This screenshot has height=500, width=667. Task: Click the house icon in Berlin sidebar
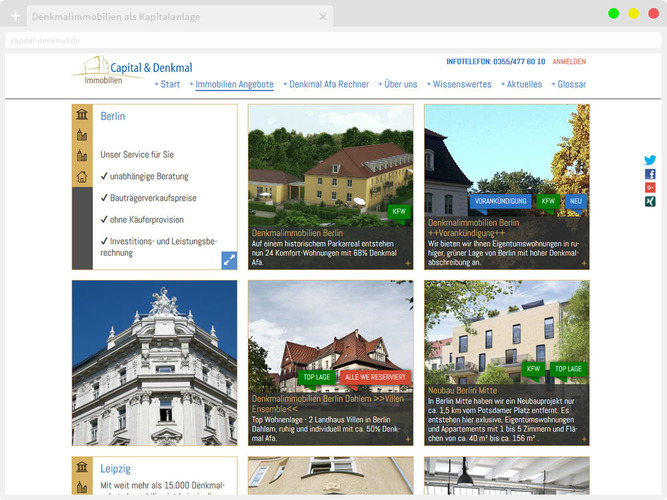pyautogui.click(x=82, y=177)
